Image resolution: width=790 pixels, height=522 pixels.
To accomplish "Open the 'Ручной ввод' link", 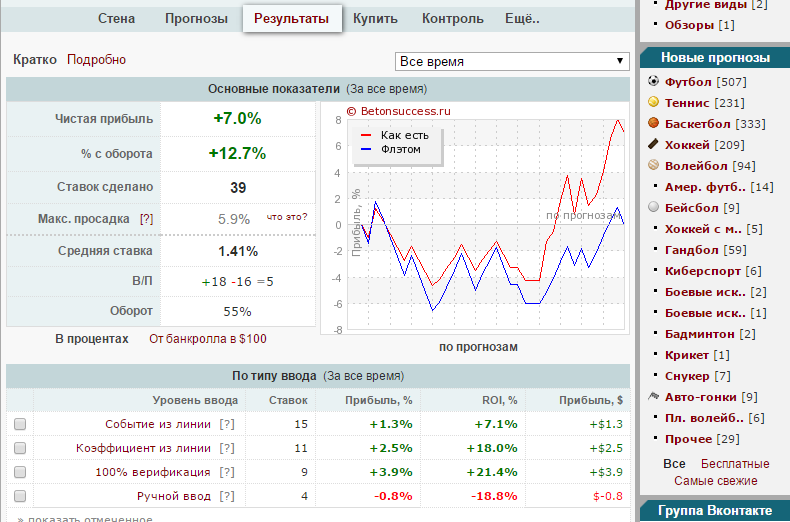I will 174,496.
